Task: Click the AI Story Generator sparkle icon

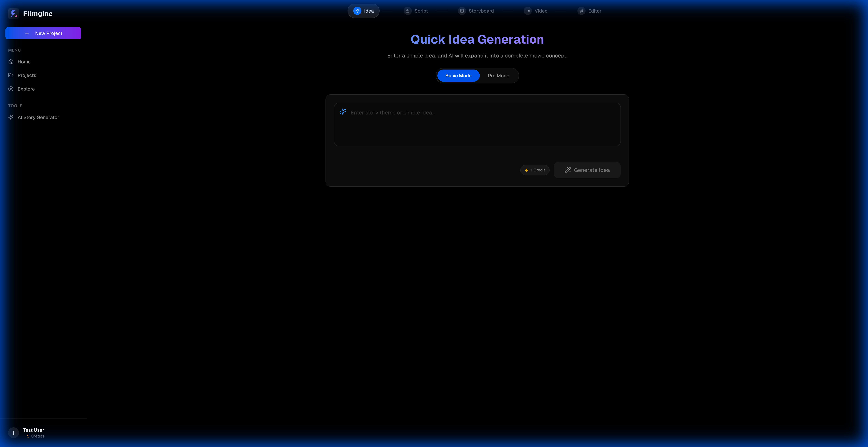Action: tap(11, 117)
